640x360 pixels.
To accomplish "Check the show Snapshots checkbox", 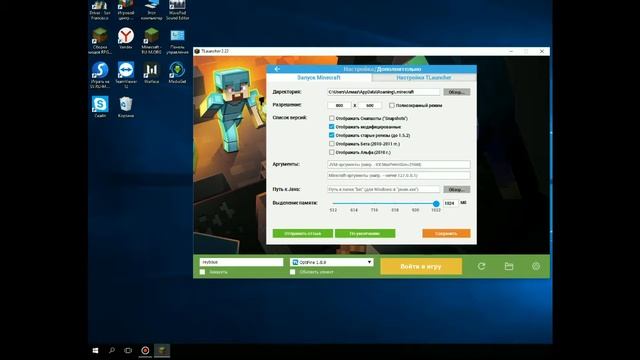I will click(331, 118).
